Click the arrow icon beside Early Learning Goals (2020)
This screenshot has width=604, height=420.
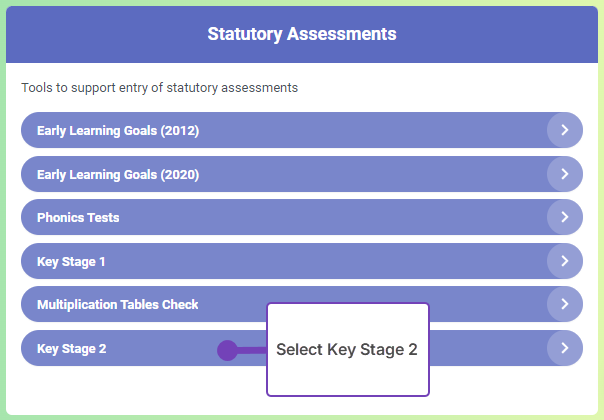tap(565, 174)
